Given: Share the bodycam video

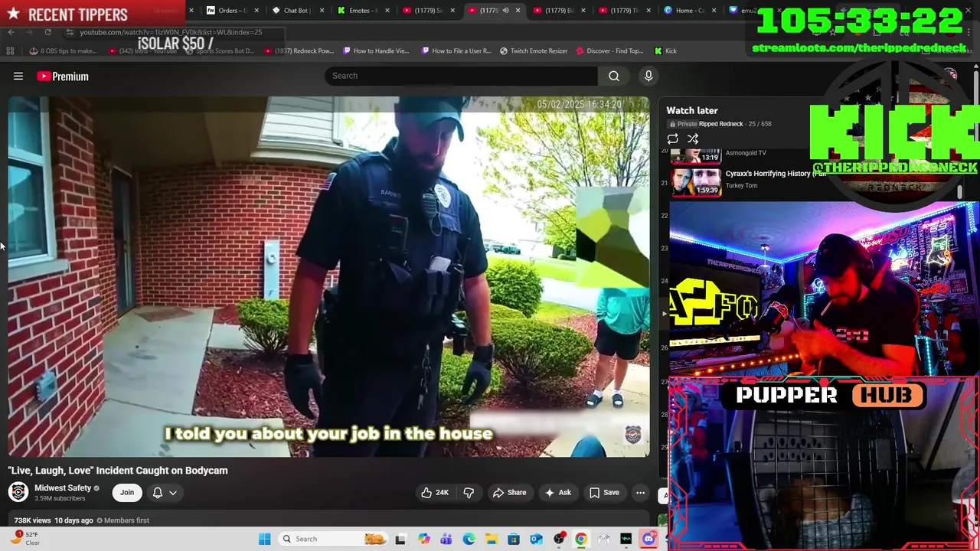Looking at the screenshot, I should pyautogui.click(x=509, y=493).
